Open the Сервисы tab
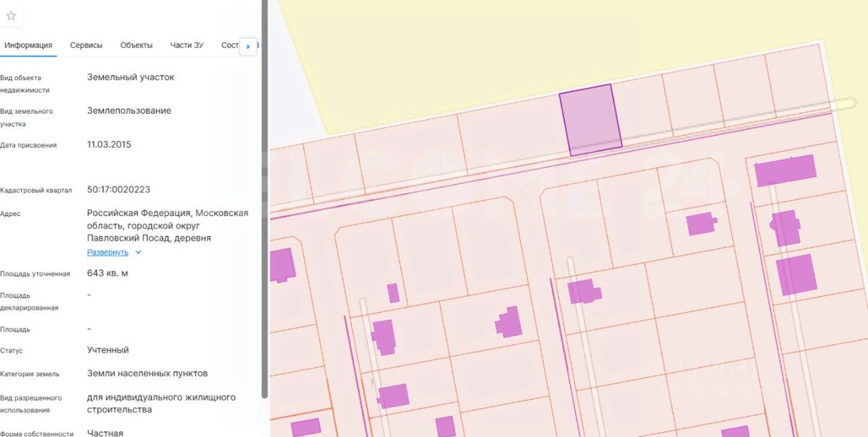Screen dimensions: 868x437 [x=86, y=45]
